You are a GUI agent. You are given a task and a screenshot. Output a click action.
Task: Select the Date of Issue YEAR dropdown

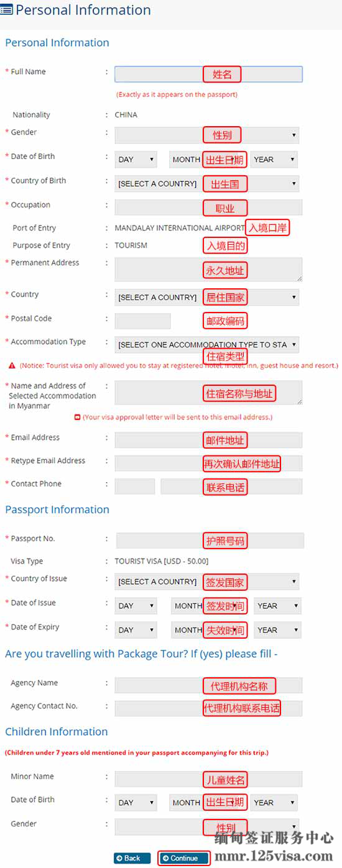click(277, 606)
